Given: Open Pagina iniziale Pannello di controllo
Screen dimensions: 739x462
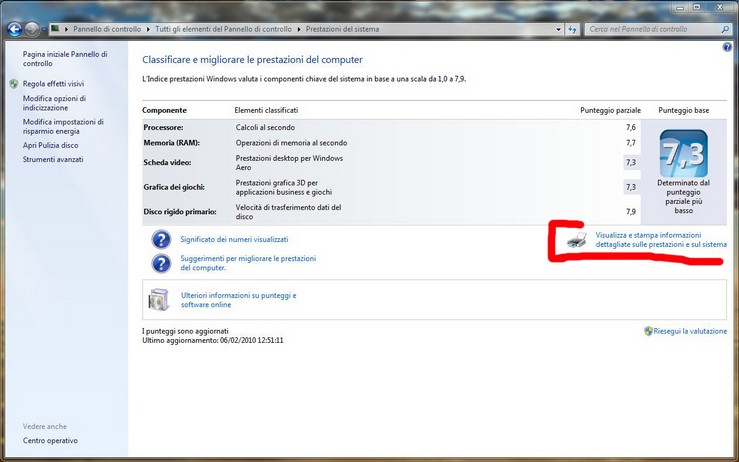Looking at the screenshot, I should coord(65,59).
